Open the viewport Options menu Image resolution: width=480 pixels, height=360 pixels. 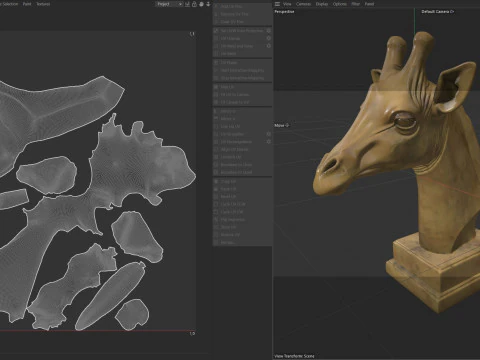(x=340, y=4)
